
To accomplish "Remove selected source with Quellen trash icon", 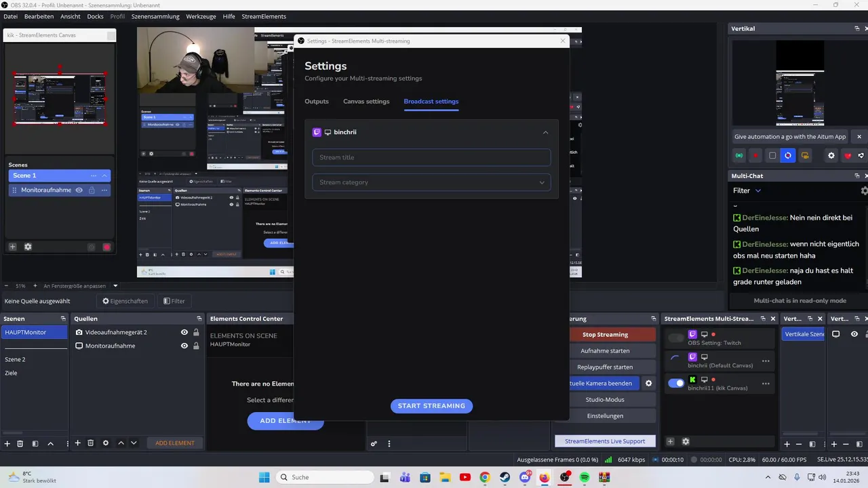I will [x=90, y=443].
